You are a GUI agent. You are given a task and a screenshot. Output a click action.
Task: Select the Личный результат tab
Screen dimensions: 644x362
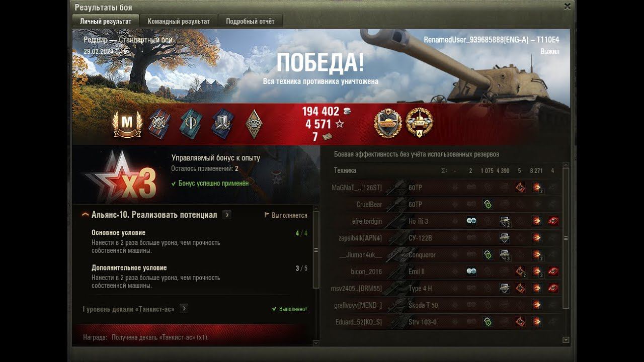click(106, 21)
